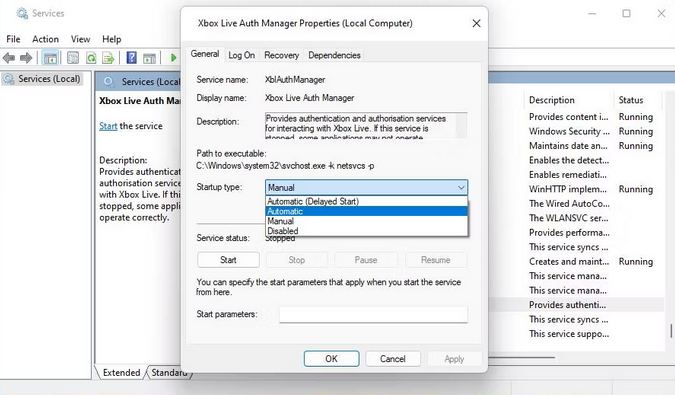
Task: Click the Start service button
Action: coord(228,260)
